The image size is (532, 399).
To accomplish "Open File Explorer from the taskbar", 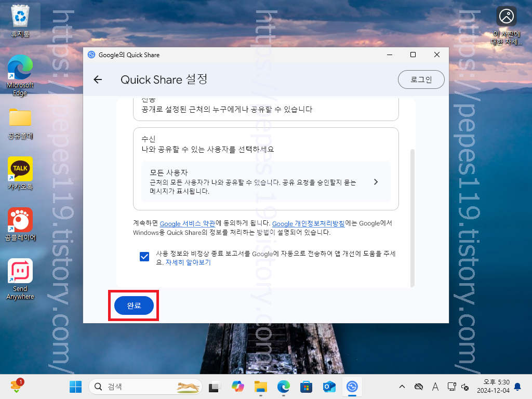I will coord(261,387).
